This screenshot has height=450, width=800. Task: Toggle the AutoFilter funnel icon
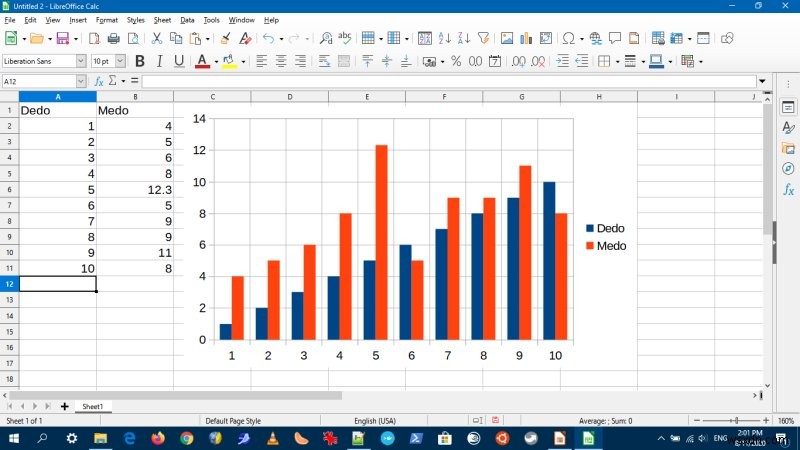point(483,38)
